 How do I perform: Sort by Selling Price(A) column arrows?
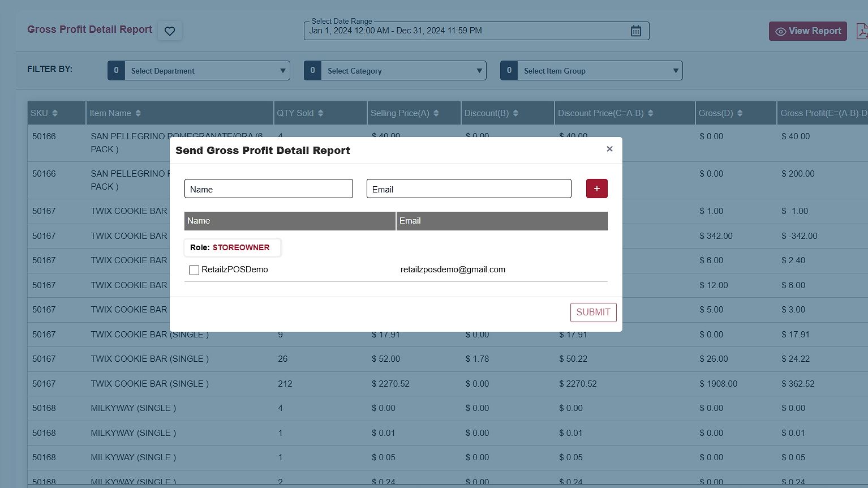[436, 113]
